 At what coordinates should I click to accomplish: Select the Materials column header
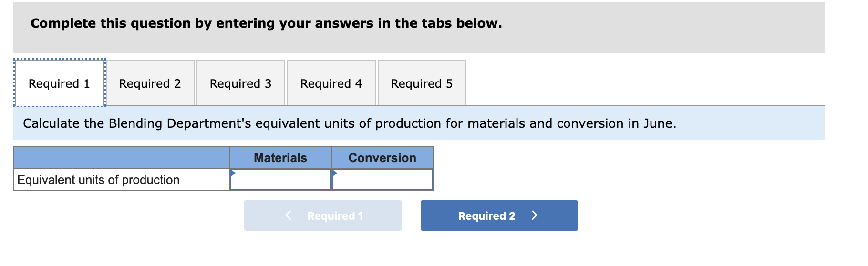tap(281, 157)
